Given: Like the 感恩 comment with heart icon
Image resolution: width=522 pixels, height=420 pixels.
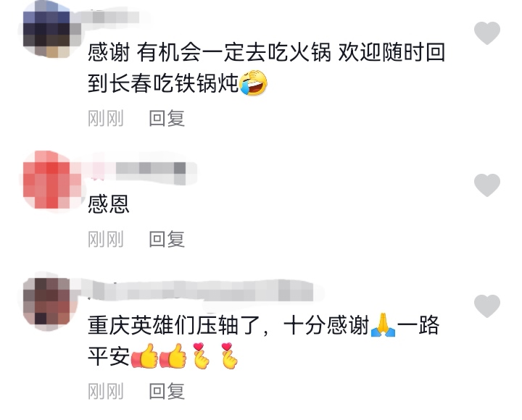Looking at the screenshot, I should (487, 185).
